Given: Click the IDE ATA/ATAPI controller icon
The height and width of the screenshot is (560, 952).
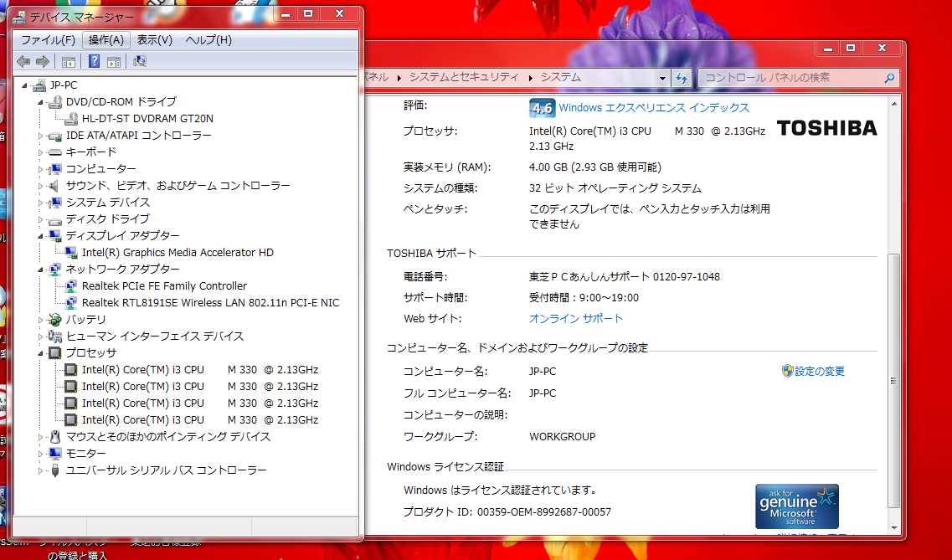Looking at the screenshot, I should (55, 136).
